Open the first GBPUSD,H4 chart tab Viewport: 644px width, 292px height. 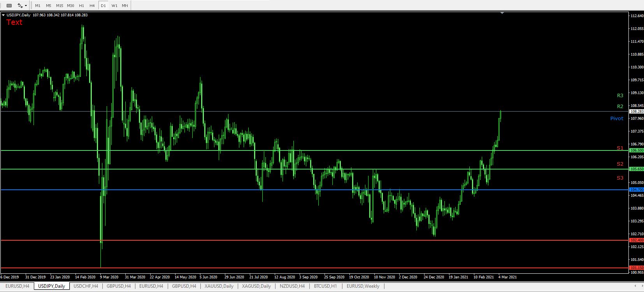coord(118,286)
